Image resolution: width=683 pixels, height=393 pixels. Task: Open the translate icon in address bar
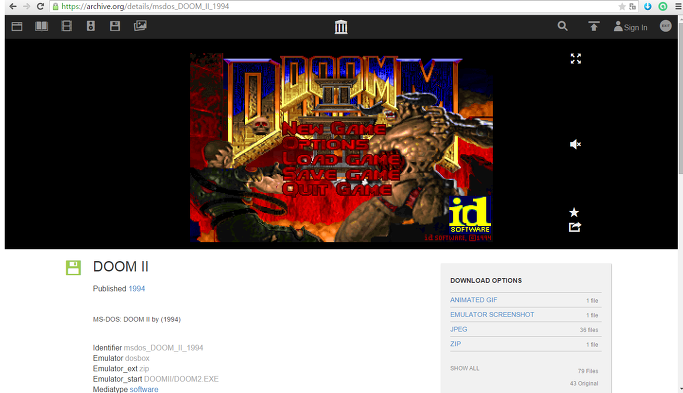pos(632,6)
